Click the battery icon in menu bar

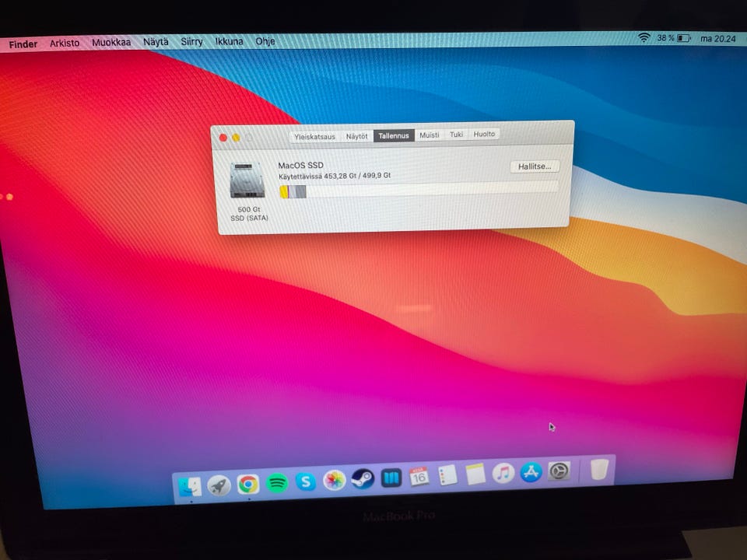coord(684,38)
